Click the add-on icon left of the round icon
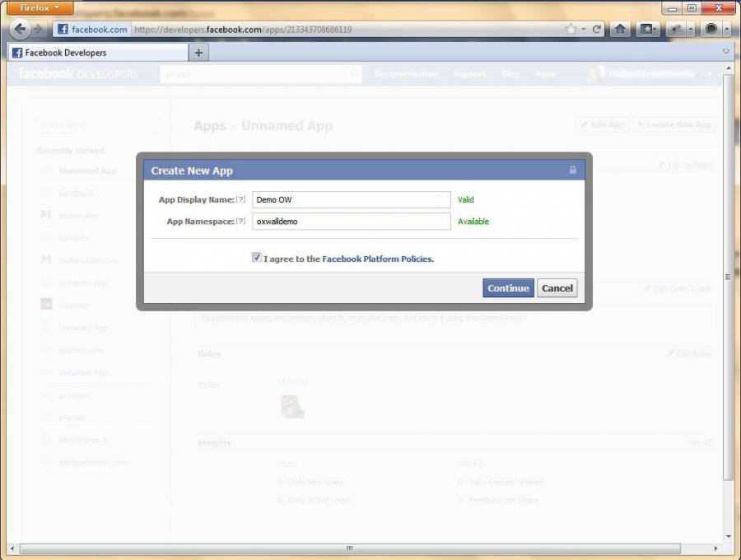Viewport: 741px width, 560px height. (677, 30)
